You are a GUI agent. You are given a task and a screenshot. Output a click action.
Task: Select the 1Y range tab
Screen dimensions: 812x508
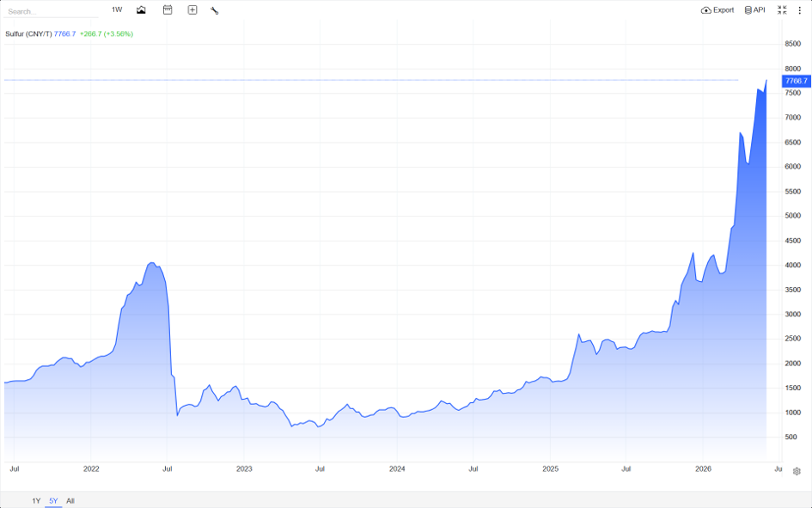click(36, 501)
